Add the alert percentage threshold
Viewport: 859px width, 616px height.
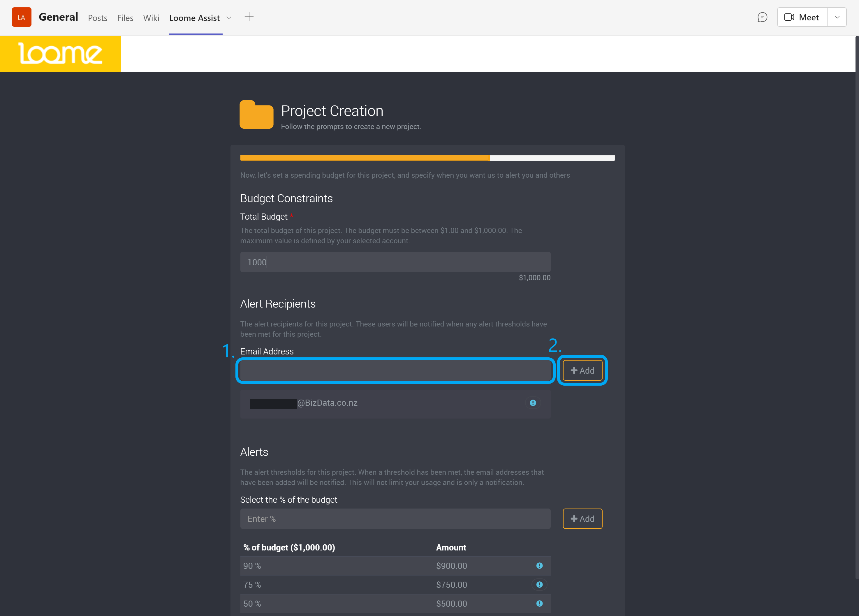tap(582, 519)
